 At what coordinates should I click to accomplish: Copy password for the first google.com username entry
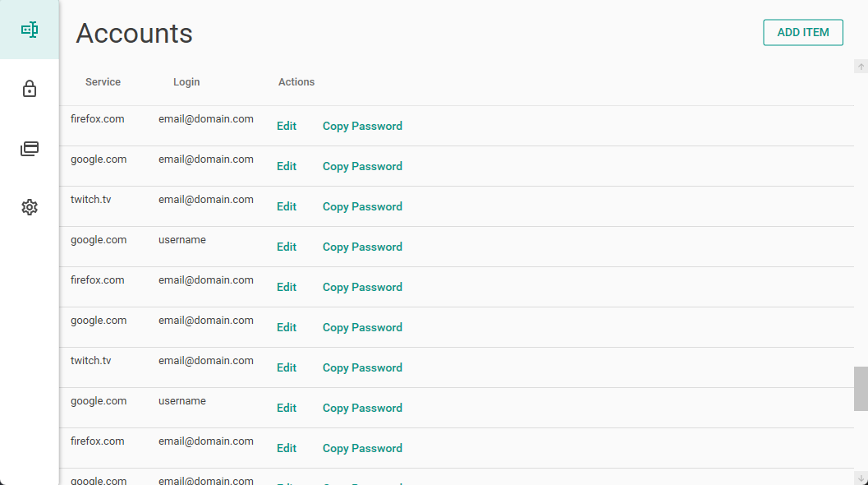click(362, 247)
